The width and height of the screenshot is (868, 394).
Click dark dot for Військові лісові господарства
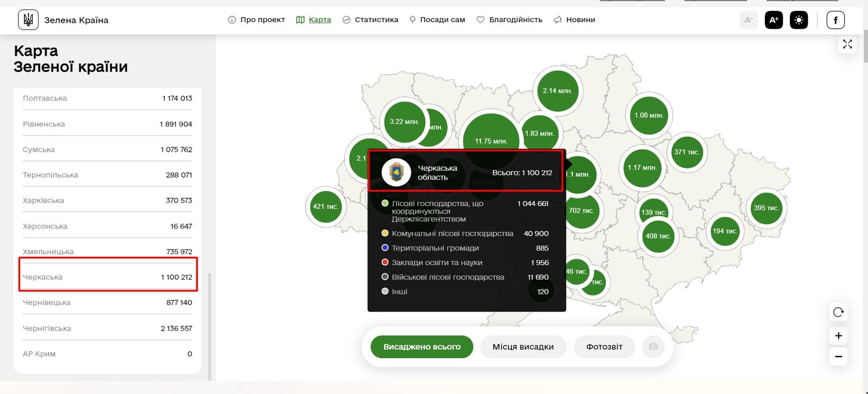pos(385,277)
